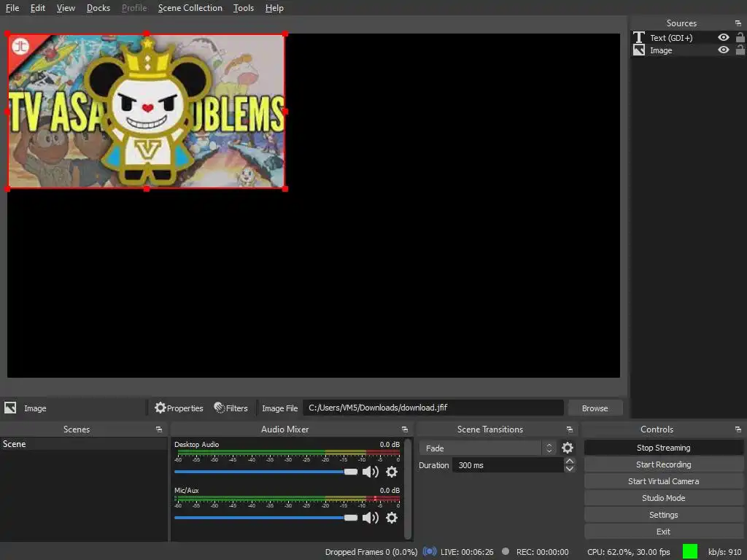Open the View menu

click(x=66, y=8)
